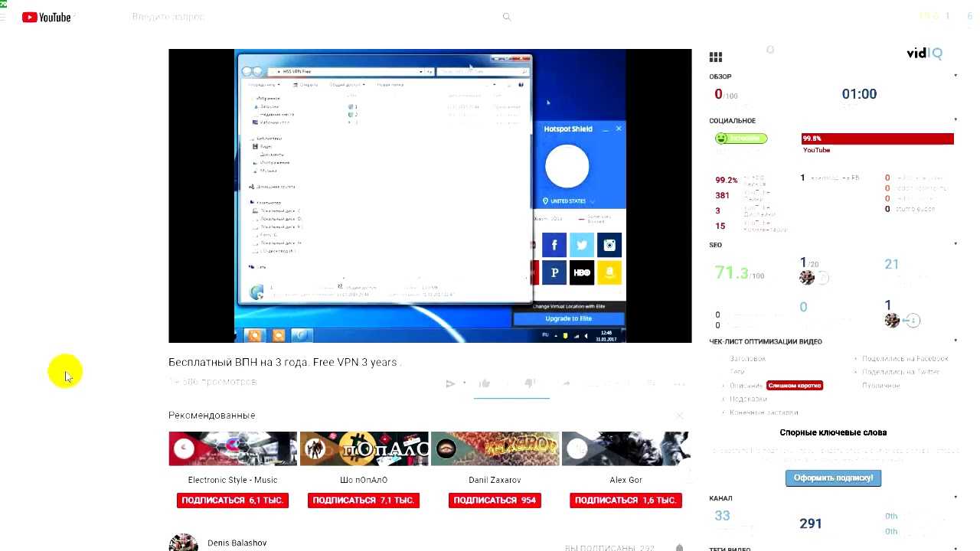The width and height of the screenshot is (980, 551).
Task: Click Facebook tile in Hotspot Shield video
Action: tap(554, 245)
